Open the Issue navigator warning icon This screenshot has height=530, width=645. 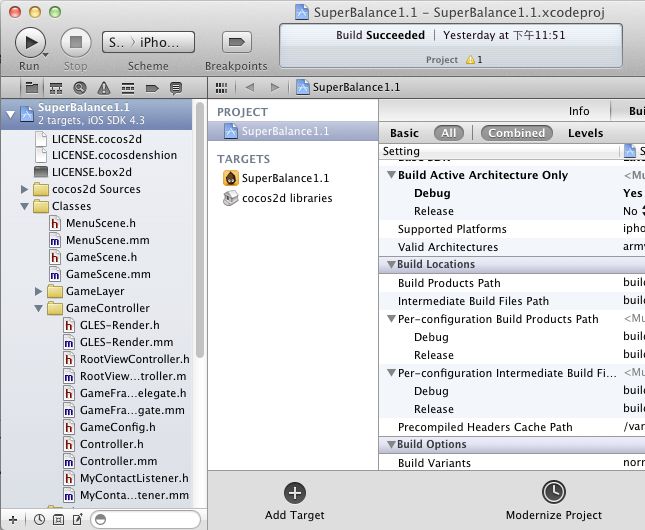(x=104, y=88)
